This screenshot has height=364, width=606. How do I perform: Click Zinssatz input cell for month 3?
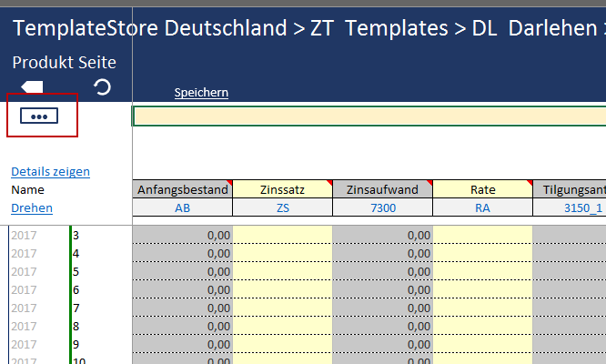click(x=282, y=235)
